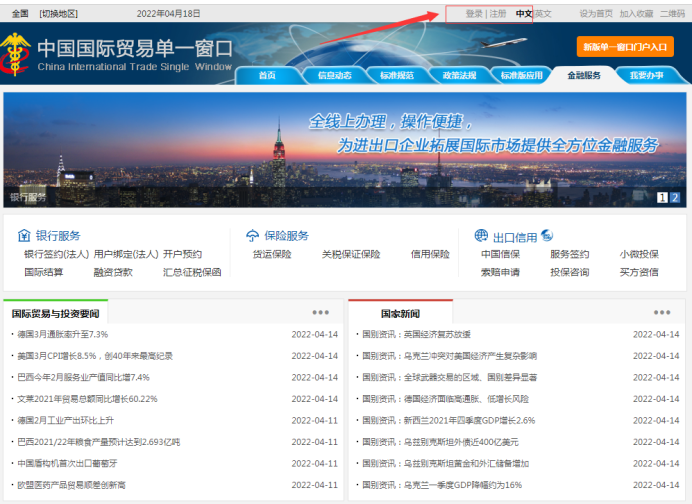
Task: Select the 国家新闻 news tab
Action: pyautogui.click(x=400, y=313)
